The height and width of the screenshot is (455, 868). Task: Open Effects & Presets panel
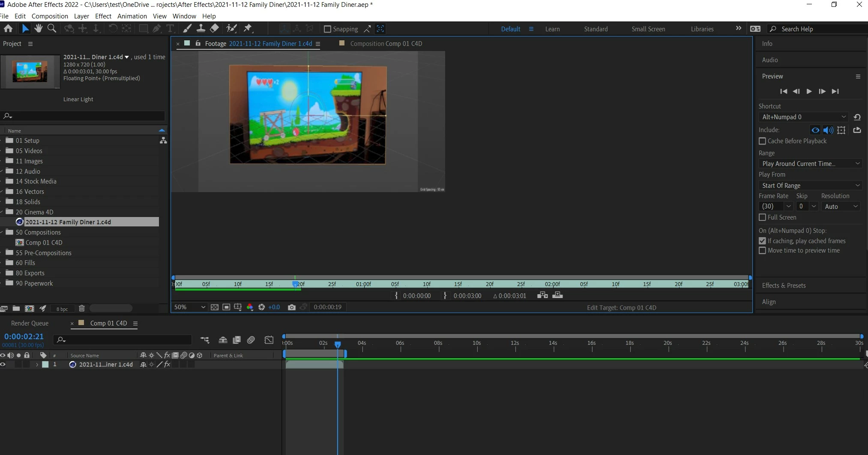point(784,286)
